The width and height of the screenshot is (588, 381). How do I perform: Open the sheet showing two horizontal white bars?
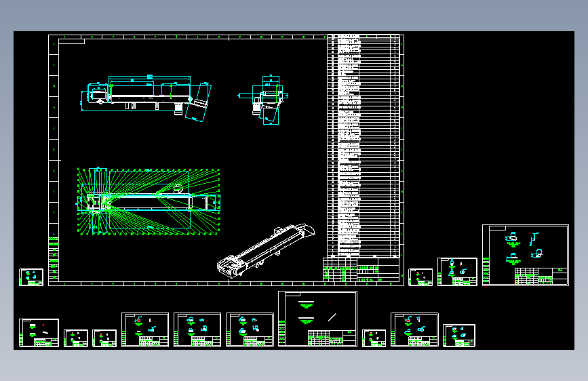coord(317,319)
